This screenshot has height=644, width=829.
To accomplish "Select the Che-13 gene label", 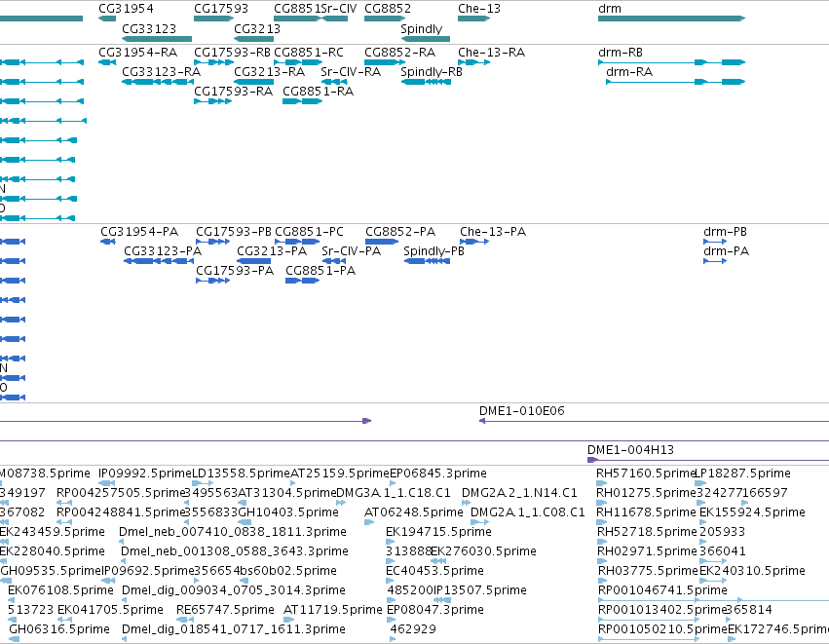I will pyautogui.click(x=479, y=9).
